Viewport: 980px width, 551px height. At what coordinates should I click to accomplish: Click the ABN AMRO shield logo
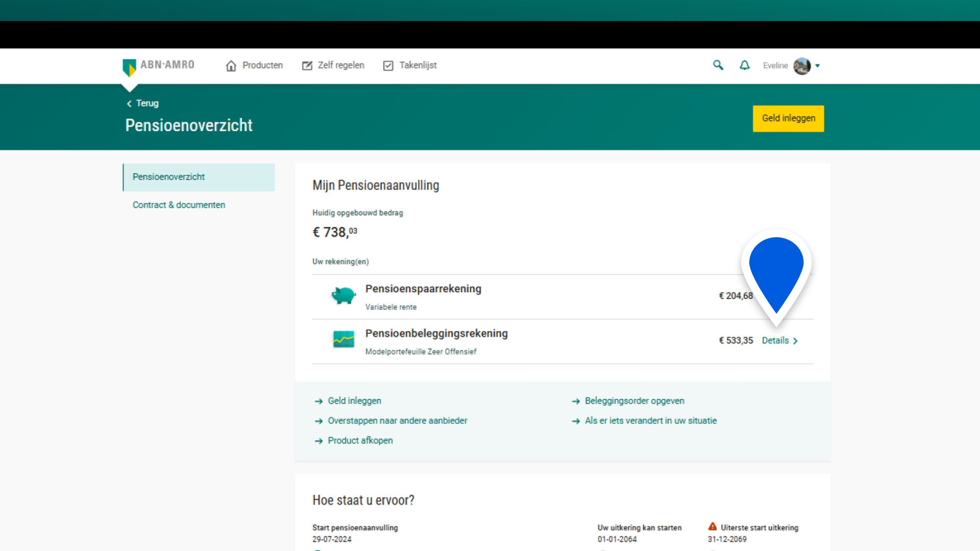coord(130,67)
